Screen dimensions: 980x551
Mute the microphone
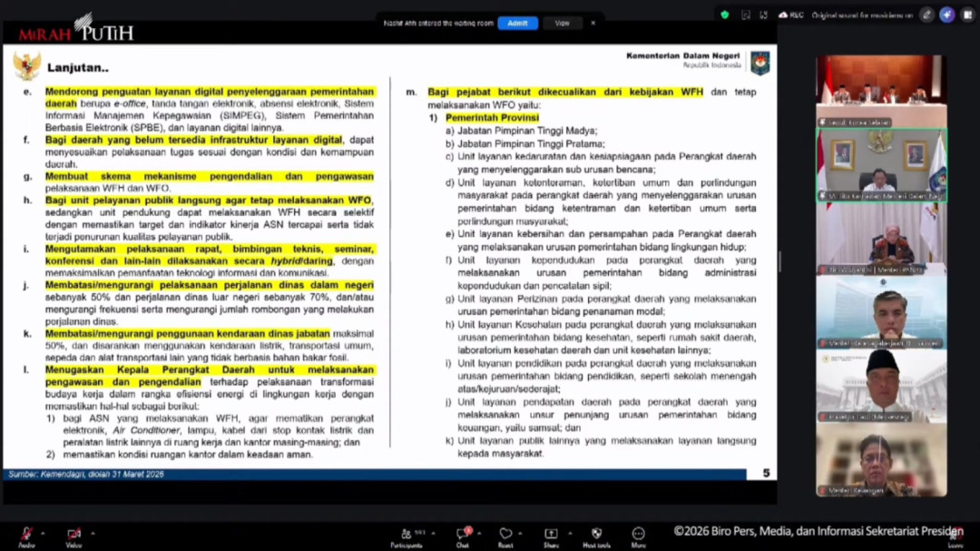tap(25, 534)
